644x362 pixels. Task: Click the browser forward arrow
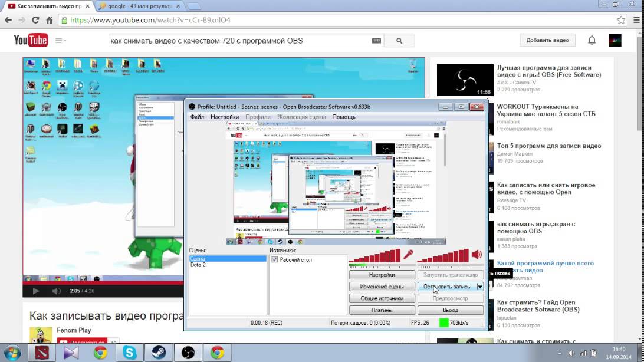pos(22,20)
